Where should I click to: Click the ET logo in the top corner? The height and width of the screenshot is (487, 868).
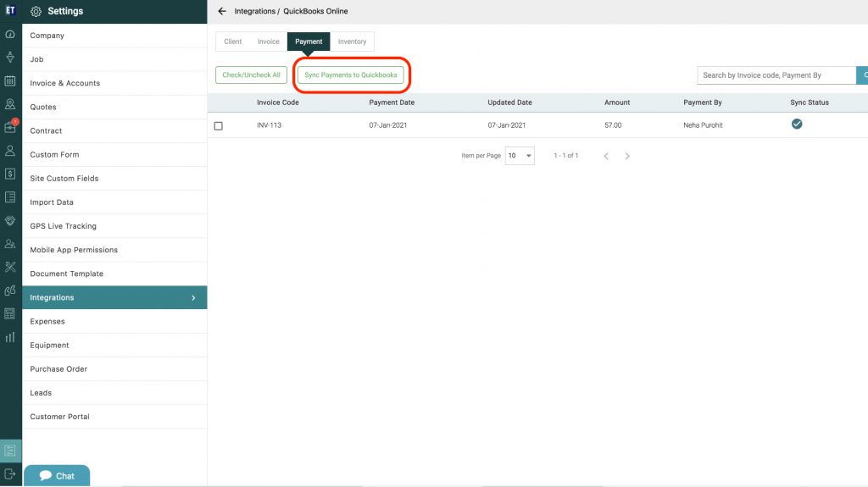point(10,10)
